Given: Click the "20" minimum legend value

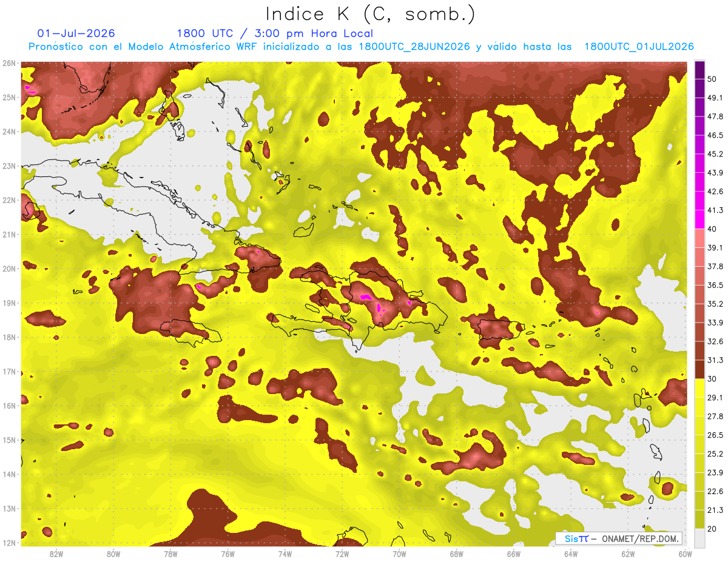Looking at the screenshot, I should (x=713, y=529).
